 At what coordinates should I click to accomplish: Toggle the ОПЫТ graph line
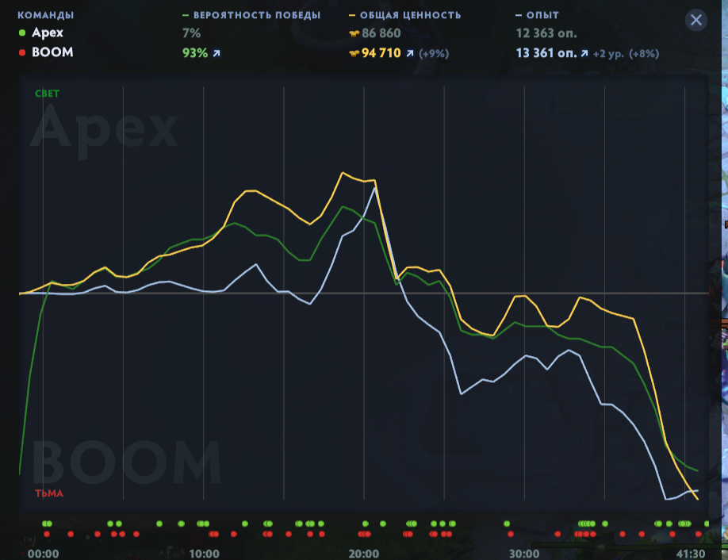pos(537,15)
